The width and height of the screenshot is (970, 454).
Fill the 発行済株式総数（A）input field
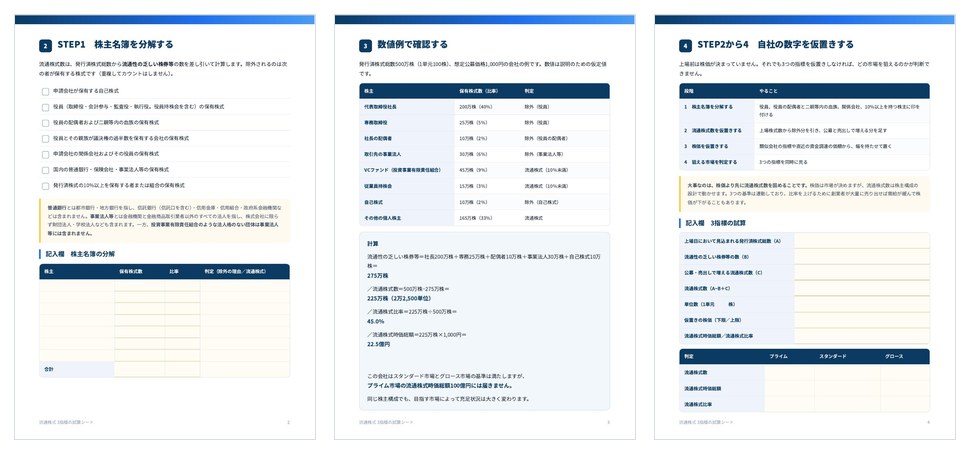coord(862,241)
